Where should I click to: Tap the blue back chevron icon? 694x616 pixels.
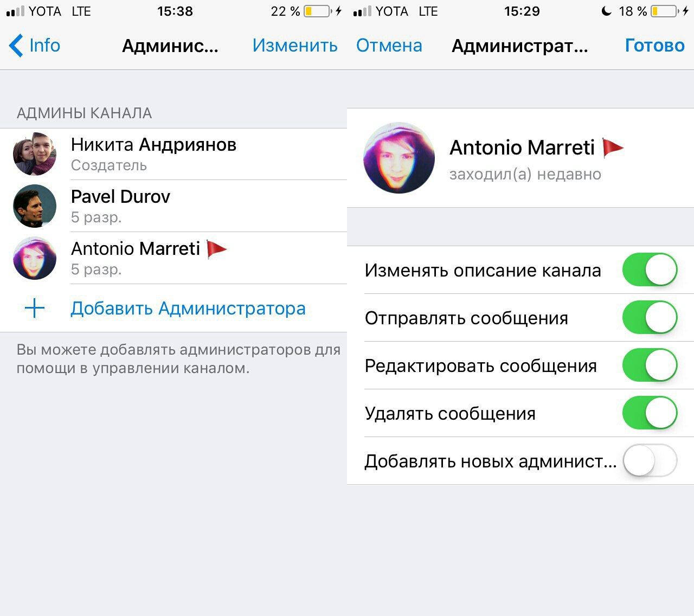[x=16, y=46]
